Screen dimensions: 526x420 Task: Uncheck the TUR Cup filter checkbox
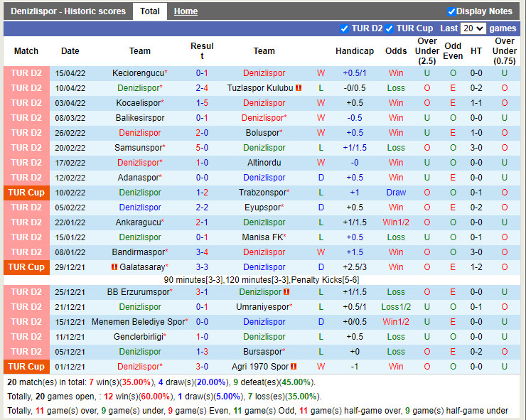tap(390, 28)
